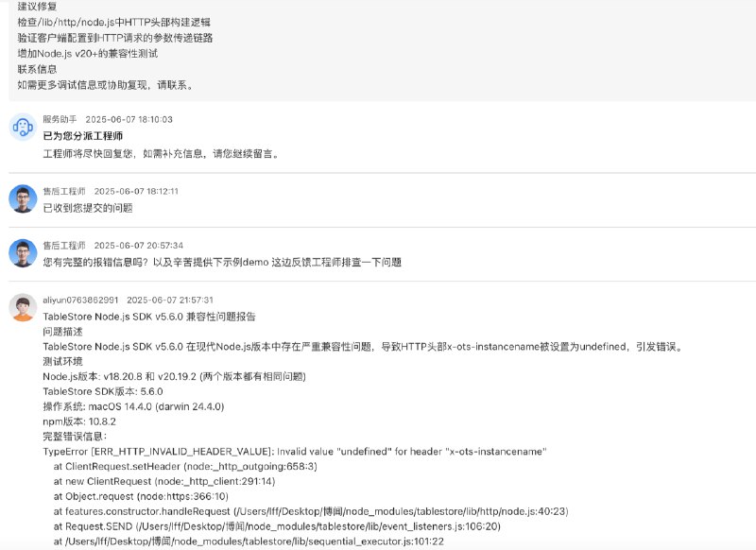Click line 增加Node.js v20+的兼容性测试
This screenshot has width=756, height=550.
point(88,54)
